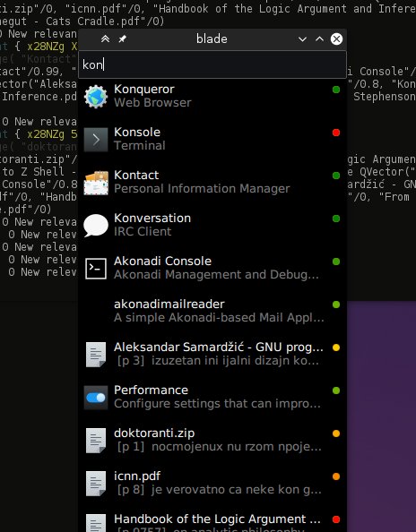Select 'Configure settings that can impro...' subtitle
This screenshot has width=416, height=532.
tap(217, 404)
